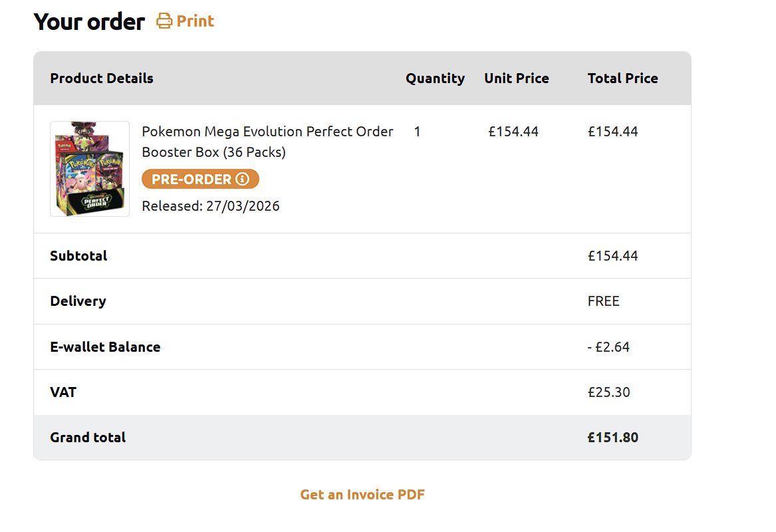
Task: Click the PRE-ORDER badge label
Action: (192, 179)
